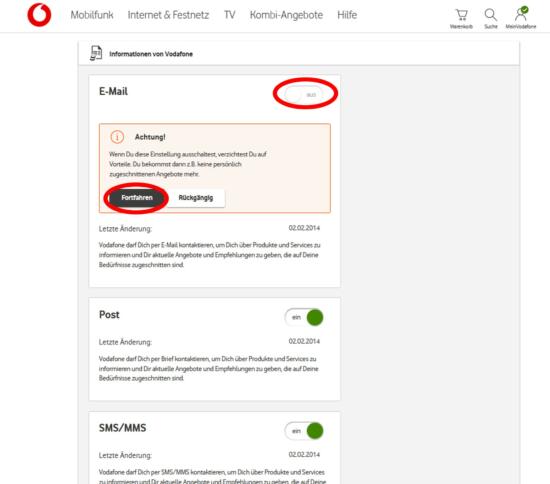Open the search (Suche) magnifier icon
The image size is (550, 484).
pos(490,15)
